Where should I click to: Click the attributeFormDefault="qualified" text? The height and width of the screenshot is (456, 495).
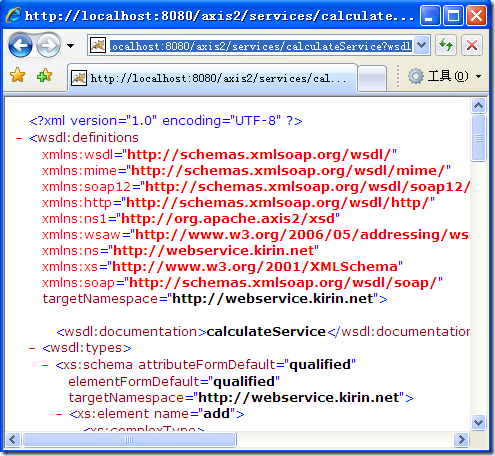(247, 365)
